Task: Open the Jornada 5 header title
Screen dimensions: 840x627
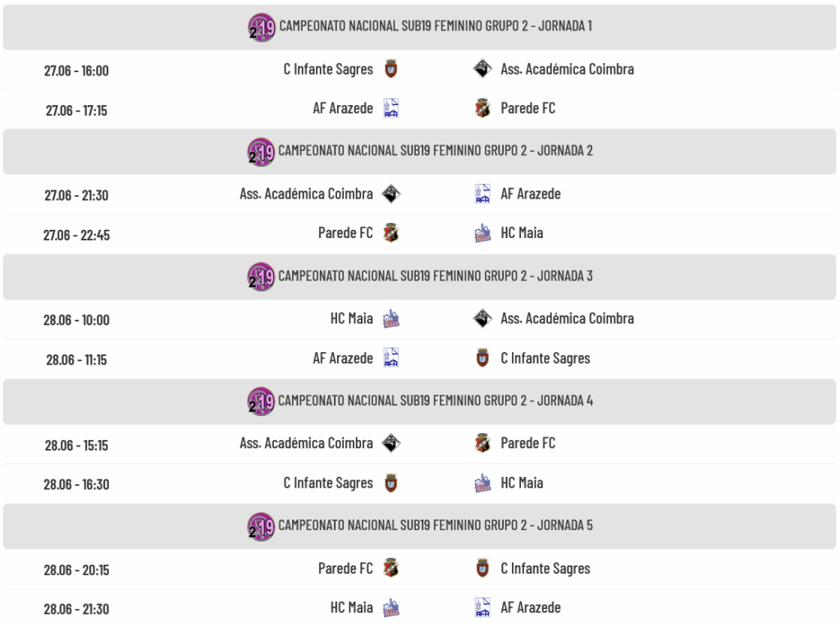Action: pos(436,525)
